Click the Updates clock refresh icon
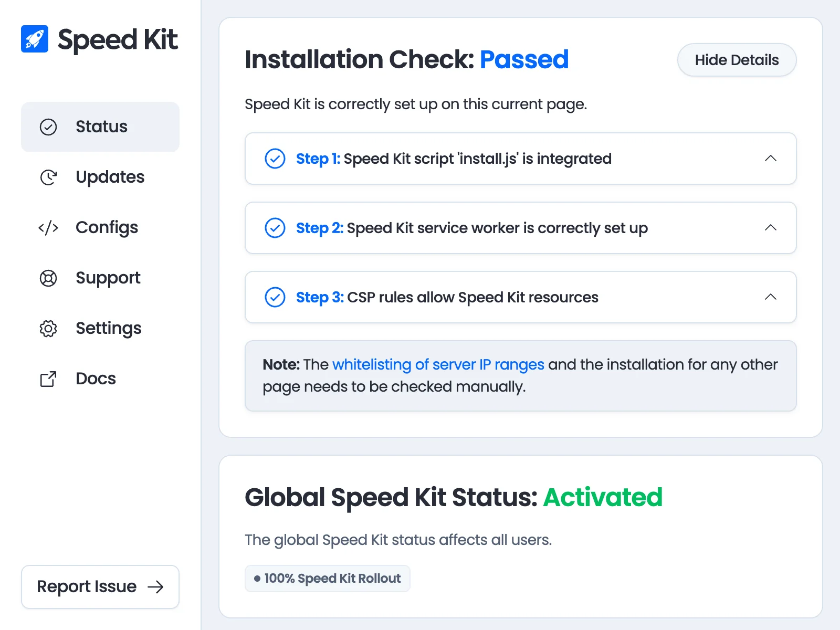 click(48, 177)
